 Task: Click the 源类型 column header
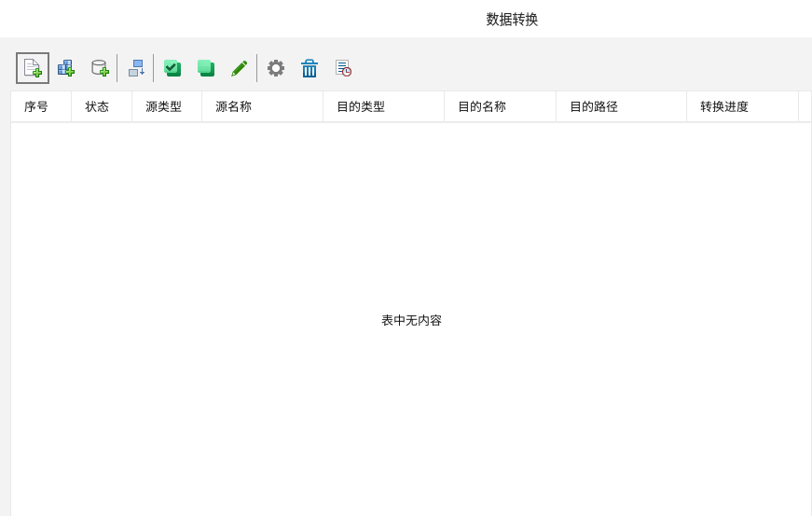tap(167, 106)
